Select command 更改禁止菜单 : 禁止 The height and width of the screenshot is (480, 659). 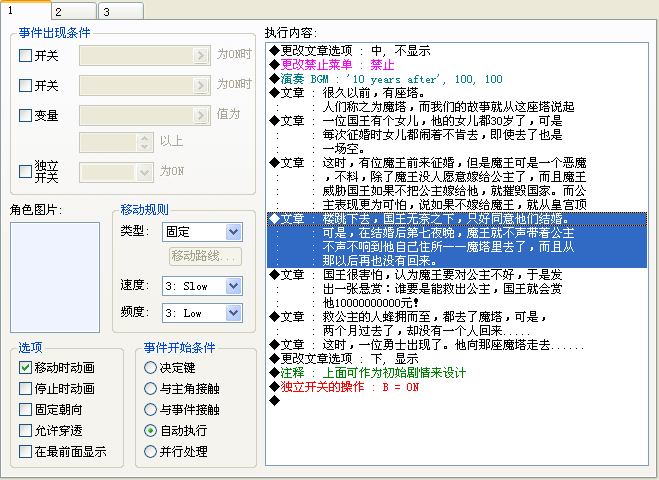457,65
